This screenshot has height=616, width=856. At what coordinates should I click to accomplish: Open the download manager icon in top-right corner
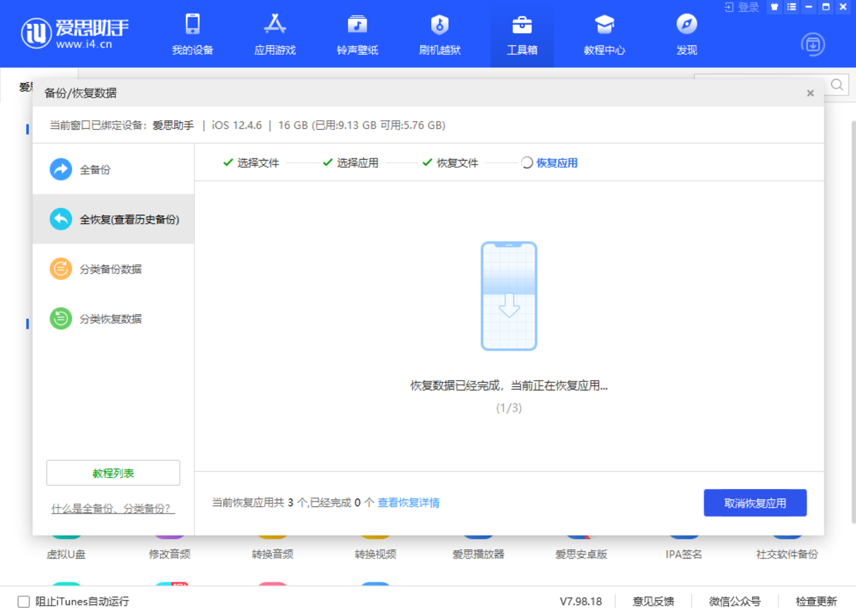pos(812,44)
